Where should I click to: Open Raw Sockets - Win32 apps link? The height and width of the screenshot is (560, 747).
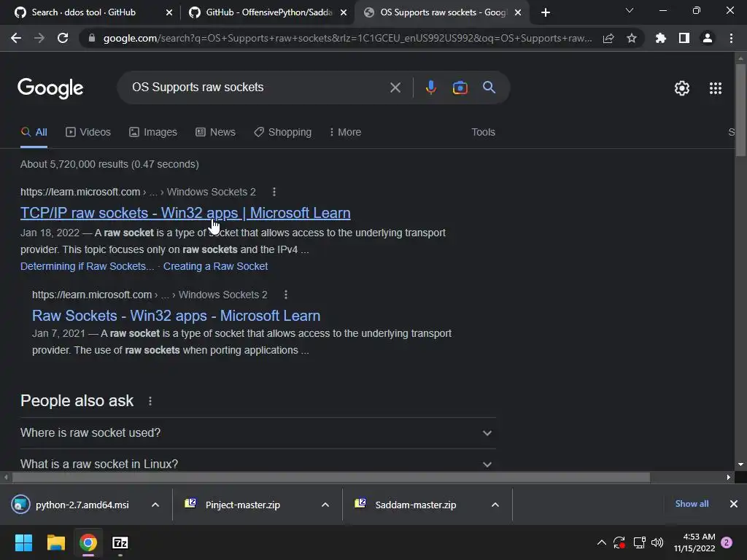tap(177, 316)
